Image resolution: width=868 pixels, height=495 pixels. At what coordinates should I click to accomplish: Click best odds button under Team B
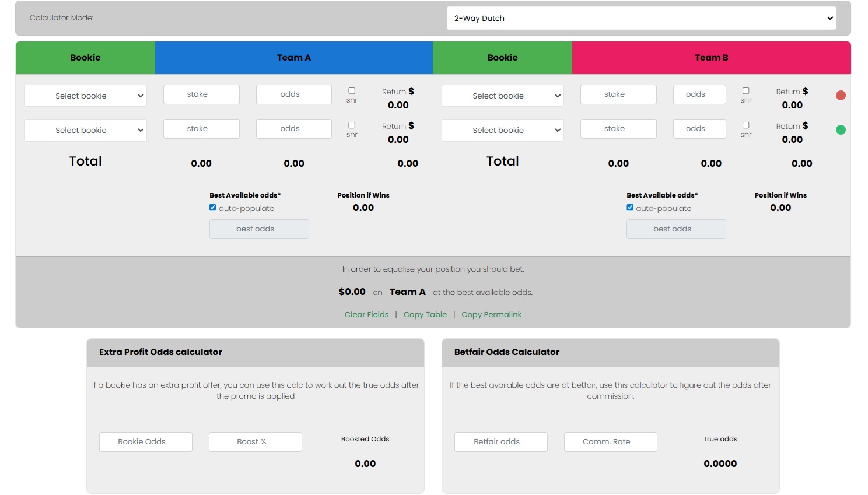(675, 229)
